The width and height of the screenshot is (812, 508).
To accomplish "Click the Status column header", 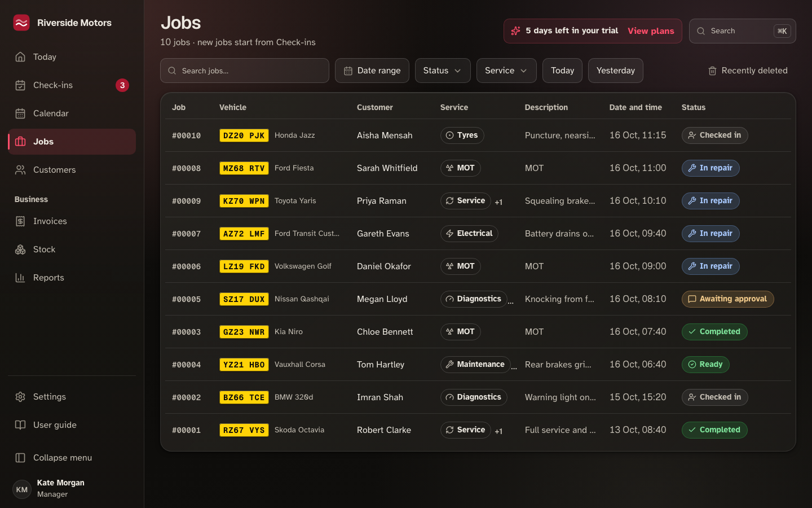I will click(693, 107).
